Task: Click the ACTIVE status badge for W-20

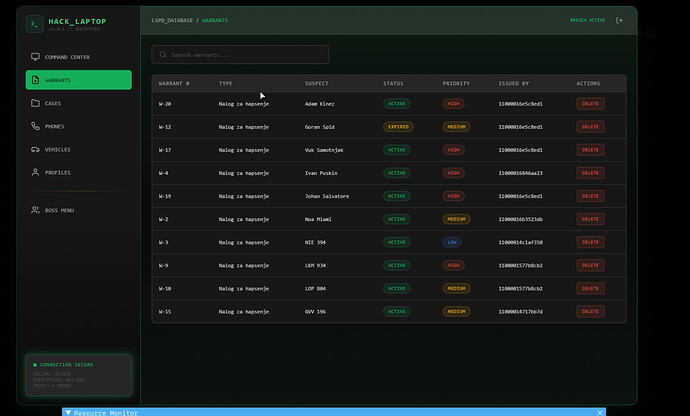Action: (396, 104)
